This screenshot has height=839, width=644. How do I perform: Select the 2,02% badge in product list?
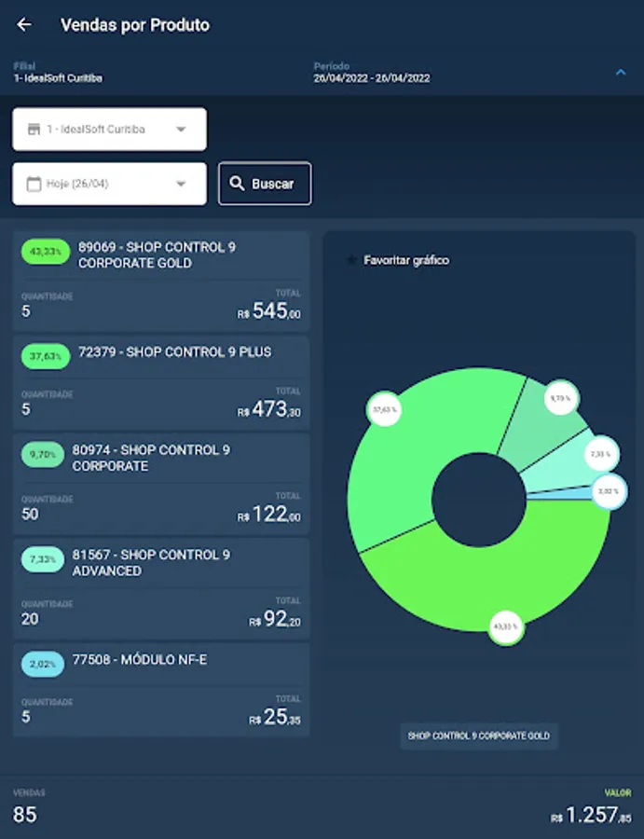[x=43, y=665]
